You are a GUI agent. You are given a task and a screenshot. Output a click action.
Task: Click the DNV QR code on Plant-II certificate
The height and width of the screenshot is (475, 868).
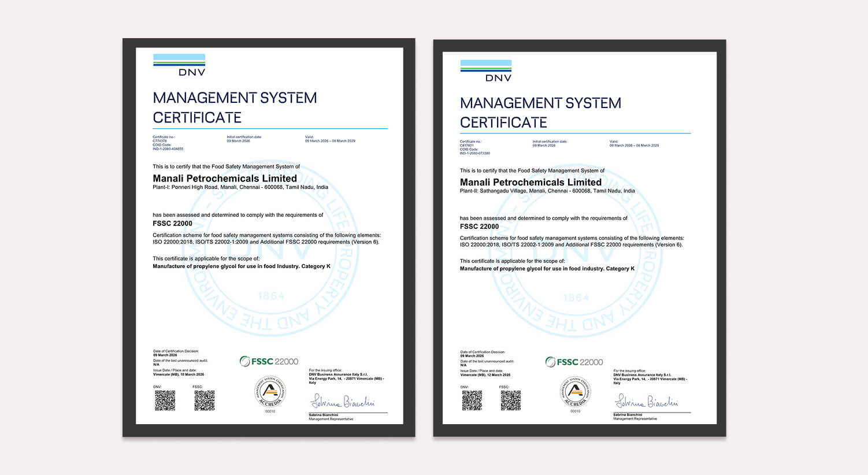472,400
